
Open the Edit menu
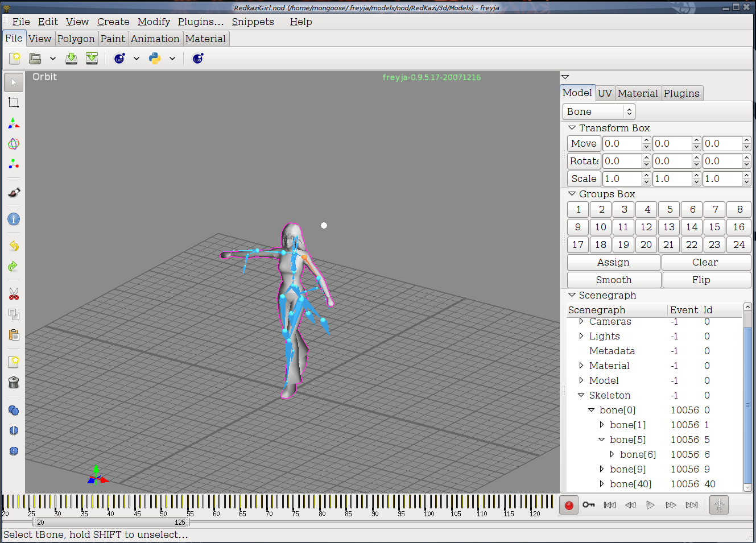click(48, 22)
